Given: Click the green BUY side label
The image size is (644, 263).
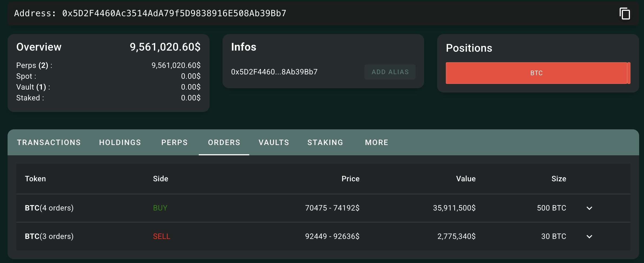Looking at the screenshot, I should pyautogui.click(x=160, y=208).
